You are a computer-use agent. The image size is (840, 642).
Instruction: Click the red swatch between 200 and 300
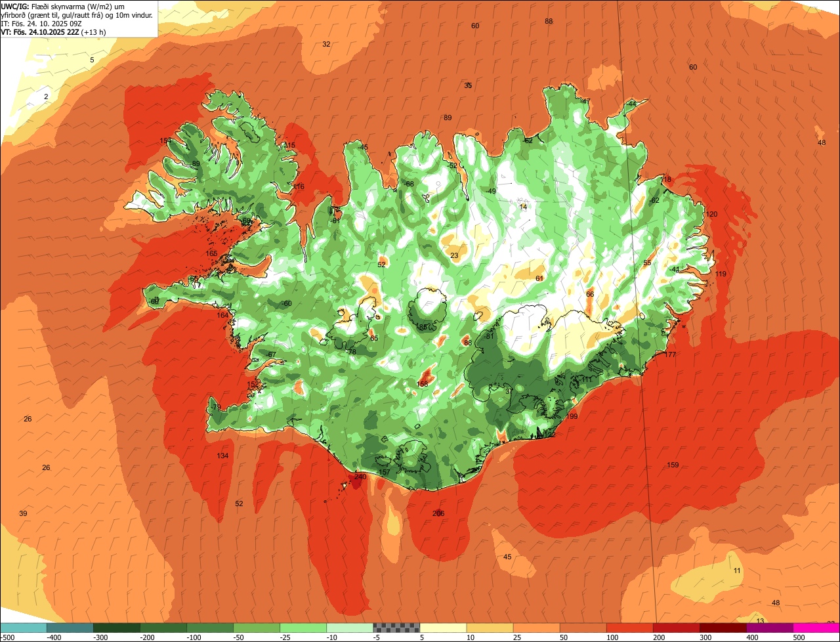(676, 627)
